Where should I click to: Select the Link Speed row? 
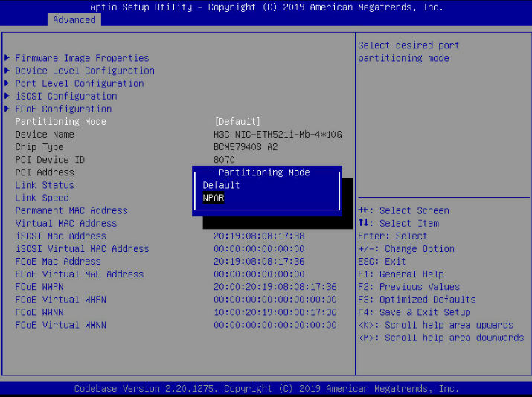[x=42, y=198]
